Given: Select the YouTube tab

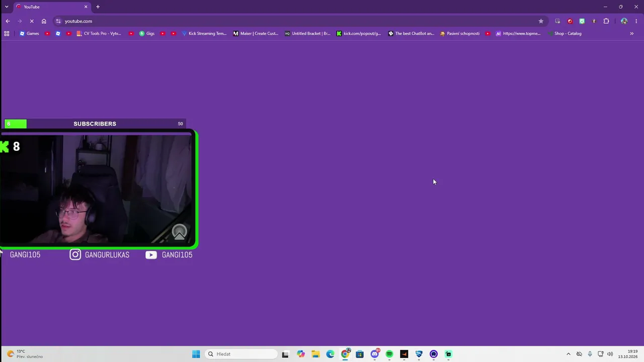Looking at the screenshot, I should (51, 7).
